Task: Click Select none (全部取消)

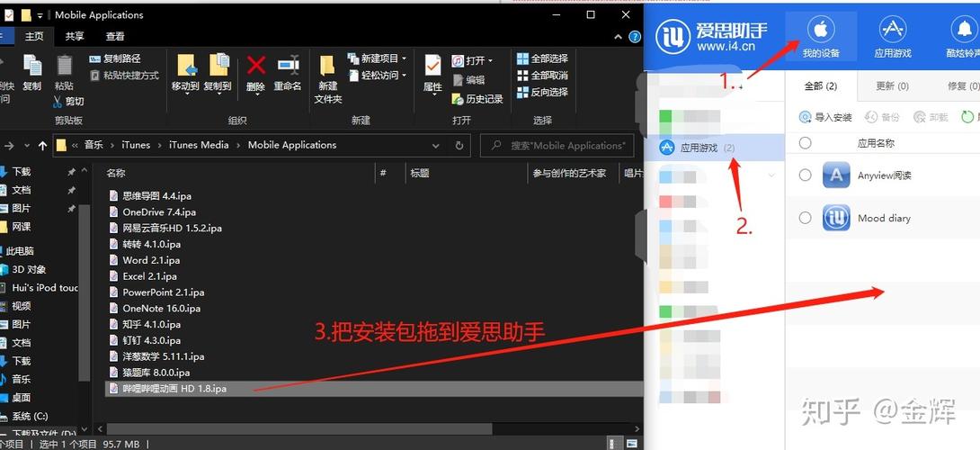Action: coord(542,75)
